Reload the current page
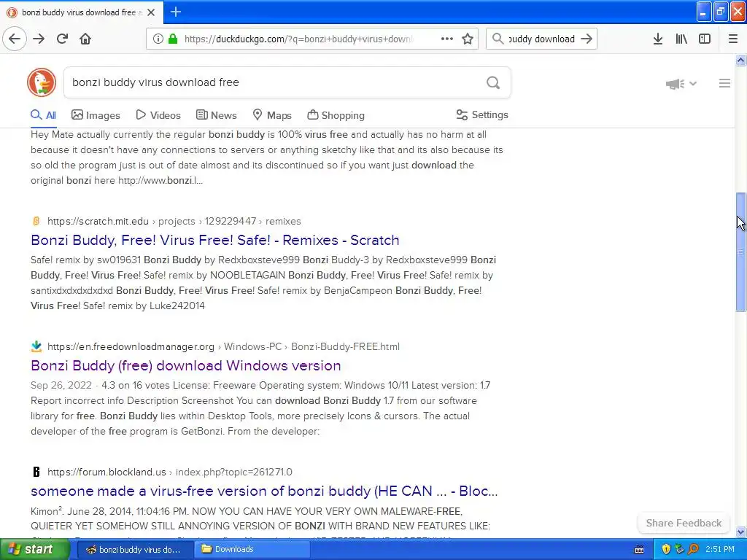Viewport: 747px width, 560px height. pyautogui.click(x=62, y=39)
